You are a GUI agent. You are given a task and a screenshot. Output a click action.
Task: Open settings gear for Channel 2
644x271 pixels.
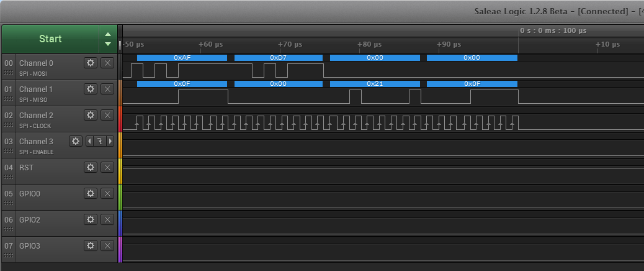(x=91, y=115)
